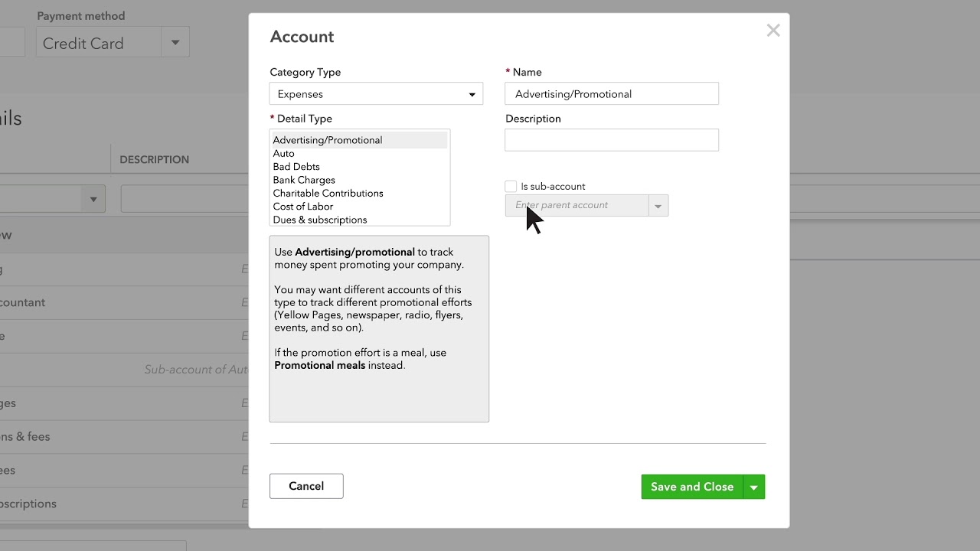Image resolution: width=980 pixels, height=551 pixels.
Task: Click the background category dropdown arrow
Action: (x=93, y=199)
